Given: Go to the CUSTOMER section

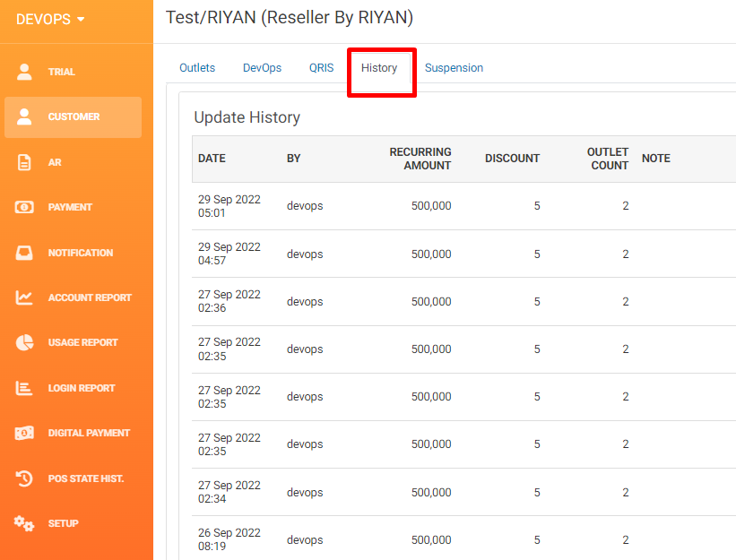Looking at the screenshot, I should [x=74, y=116].
